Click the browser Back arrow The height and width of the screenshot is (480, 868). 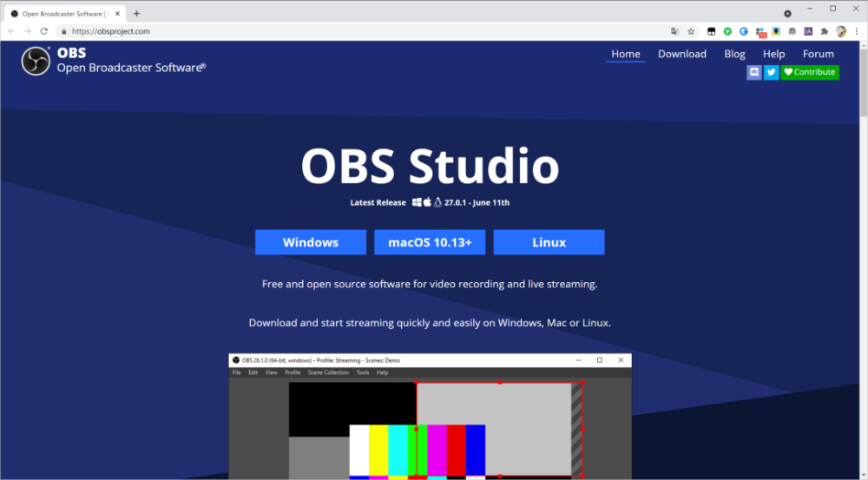pyautogui.click(x=11, y=31)
